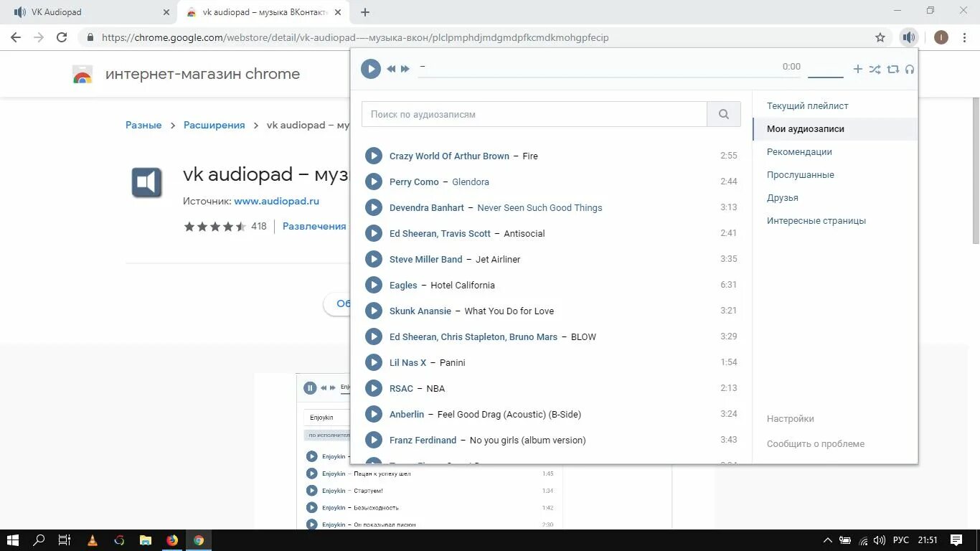Image resolution: width=980 pixels, height=551 pixels.
Task: Click the artist name Perry Como
Action: [x=414, y=182]
